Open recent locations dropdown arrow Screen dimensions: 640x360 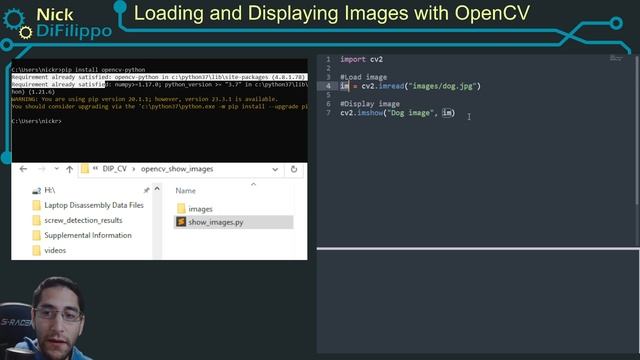click(x=56, y=169)
